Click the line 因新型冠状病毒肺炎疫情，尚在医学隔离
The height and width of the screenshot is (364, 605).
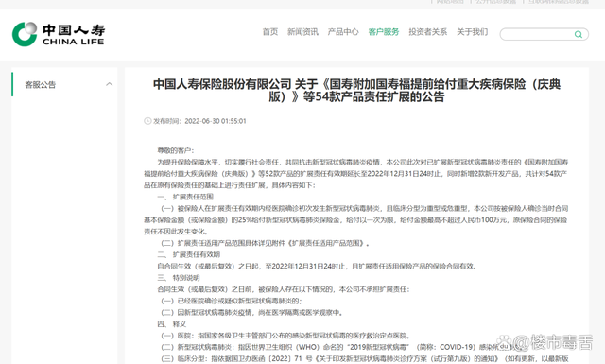(x=251, y=313)
